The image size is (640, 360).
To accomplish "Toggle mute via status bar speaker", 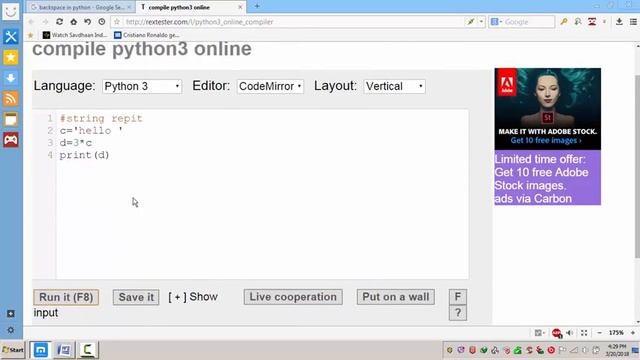I will tap(569, 333).
